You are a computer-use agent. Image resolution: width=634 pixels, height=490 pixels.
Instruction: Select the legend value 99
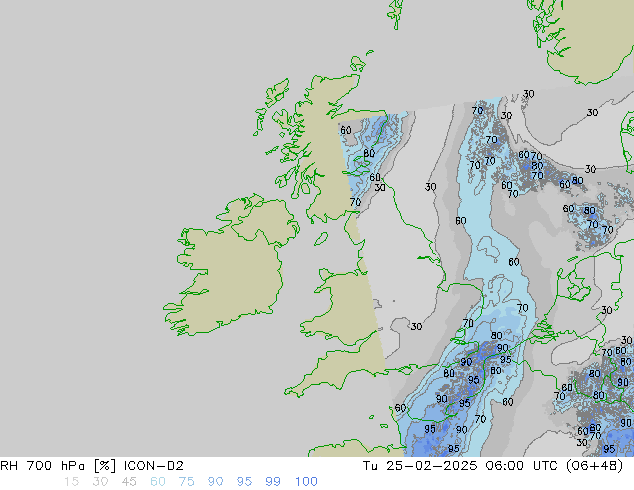tap(273, 482)
